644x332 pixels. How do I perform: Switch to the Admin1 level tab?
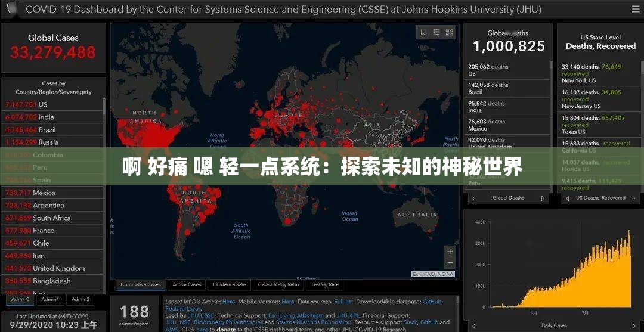pyautogui.click(x=50, y=300)
